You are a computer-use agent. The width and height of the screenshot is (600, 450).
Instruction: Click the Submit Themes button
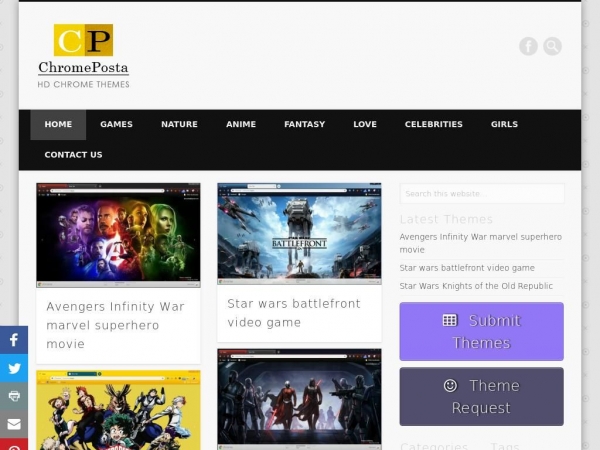click(481, 331)
